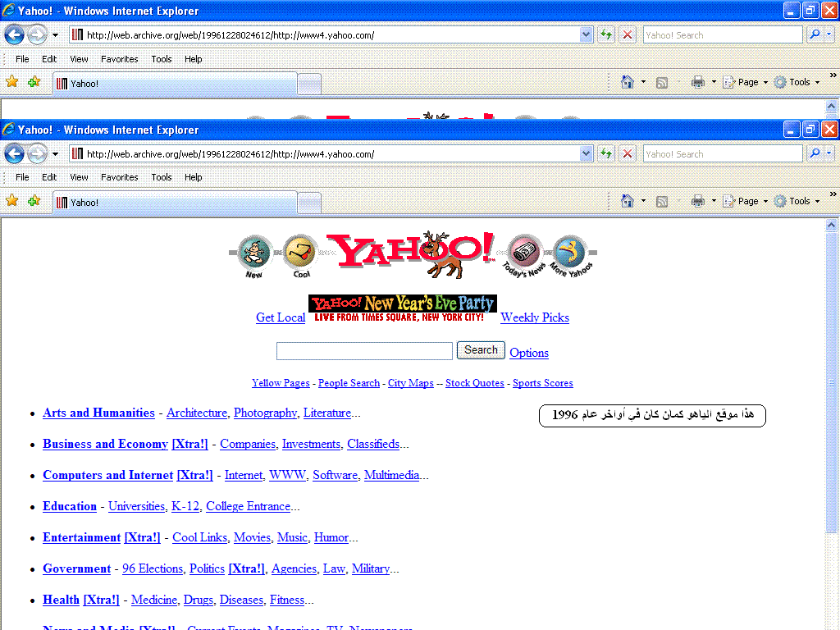840x630 pixels.
Task: Open File menu in front window
Action: pos(22,177)
